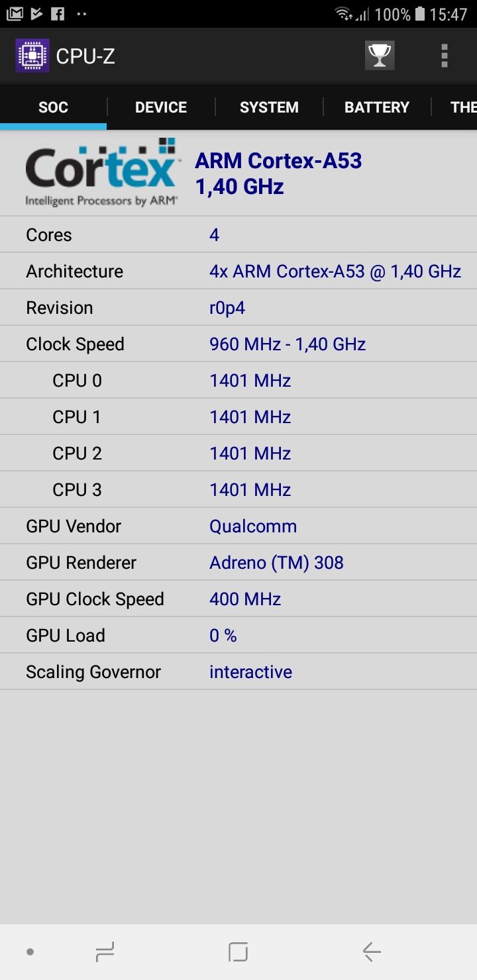Tap the small dot in navigation bar

tap(30, 952)
